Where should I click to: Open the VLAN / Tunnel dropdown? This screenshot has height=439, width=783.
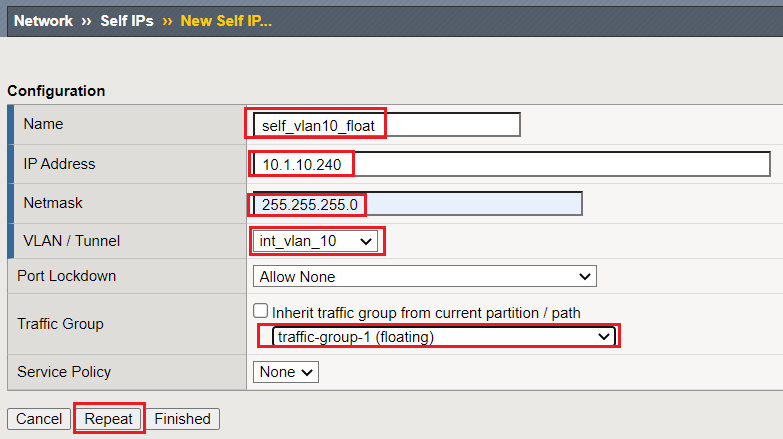click(x=315, y=241)
